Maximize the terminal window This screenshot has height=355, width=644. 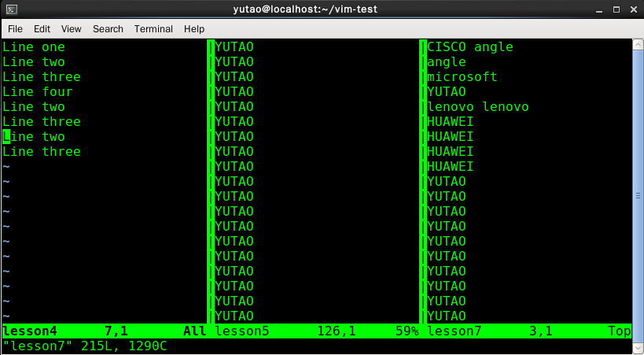coord(616,9)
